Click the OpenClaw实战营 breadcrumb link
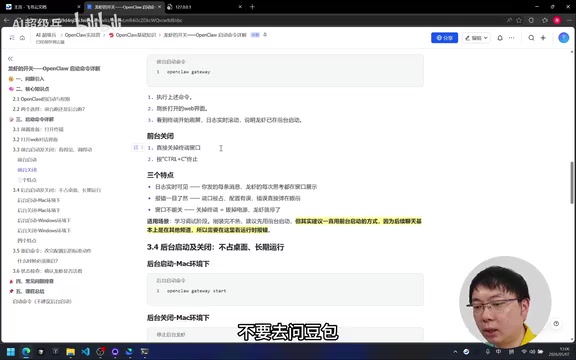 coord(82,35)
